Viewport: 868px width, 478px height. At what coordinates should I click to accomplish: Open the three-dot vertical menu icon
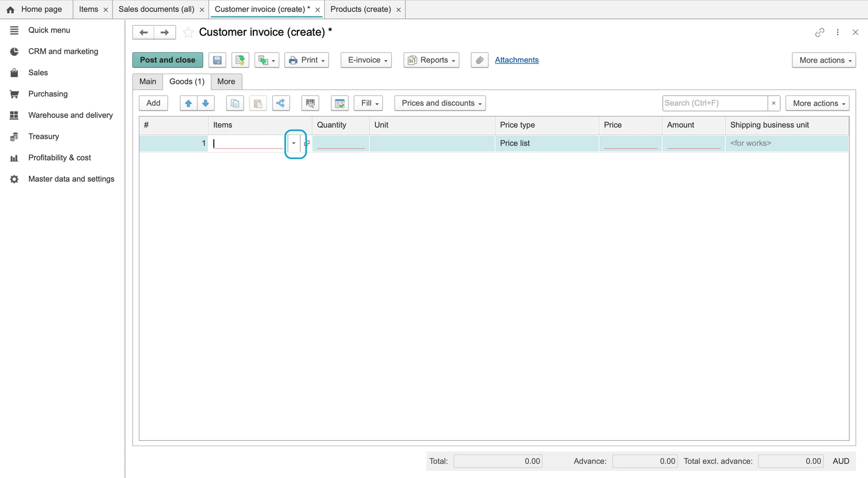838,32
